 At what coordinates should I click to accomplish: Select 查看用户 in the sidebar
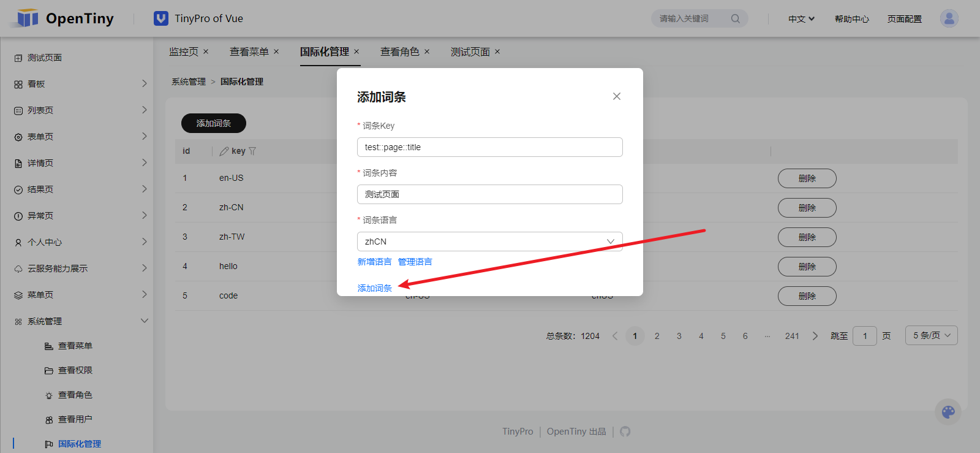click(75, 419)
